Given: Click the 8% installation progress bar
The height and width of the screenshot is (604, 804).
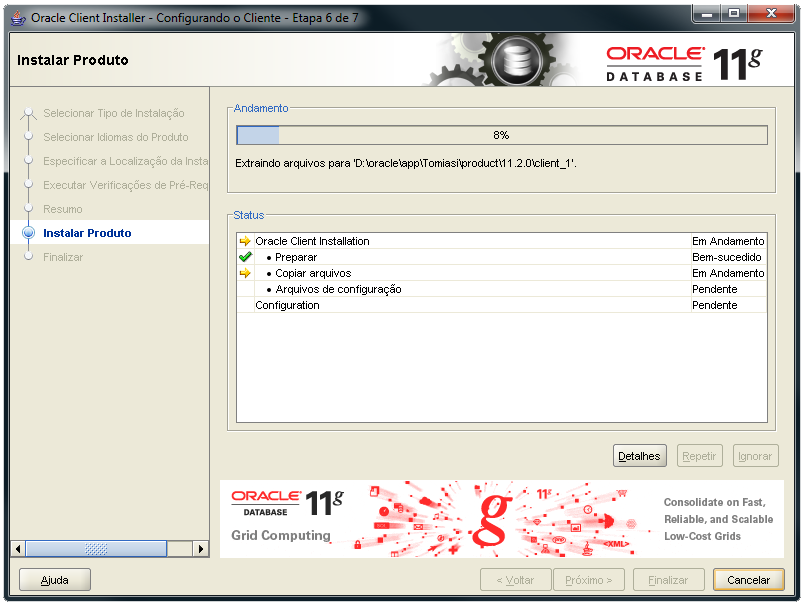Looking at the screenshot, I should tap(501, 135).
